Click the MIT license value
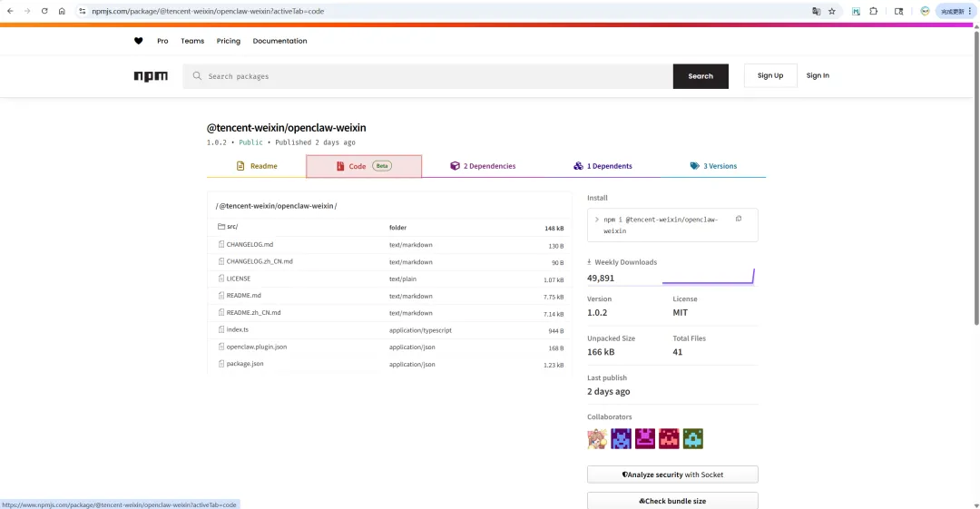This screenshot has width=980, height=509. [x=680, y=313]
